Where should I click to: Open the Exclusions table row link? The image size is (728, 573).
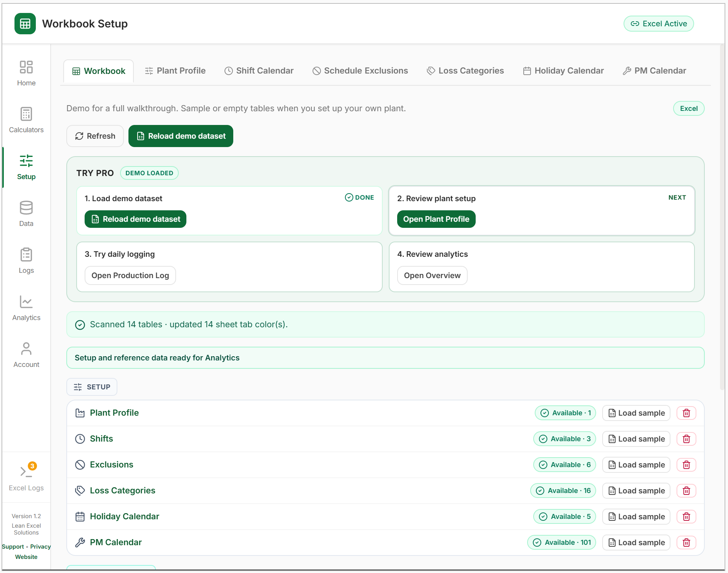tap(112, 465)
